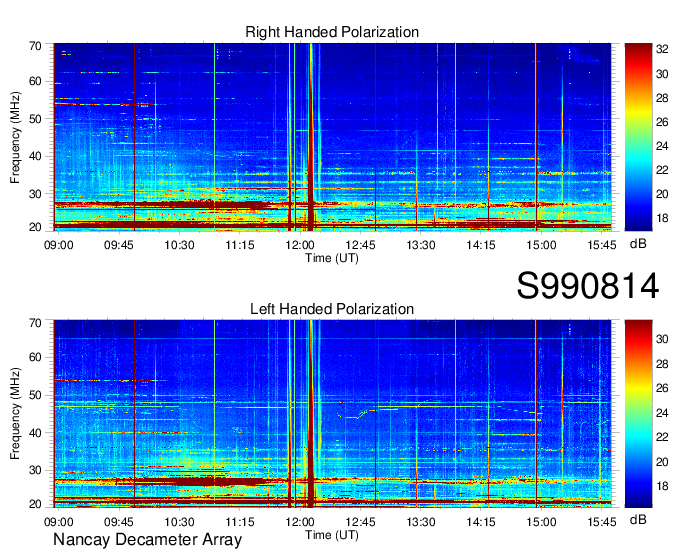Click the 15:45 time tick of Right Handed plot
The height and width of the screenshot is (552, 680).
click(602, 245)
